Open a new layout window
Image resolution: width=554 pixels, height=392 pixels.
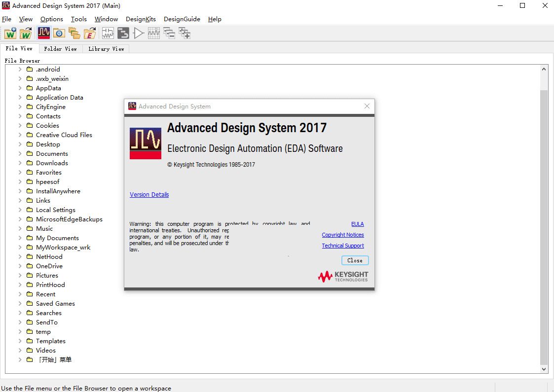123,33
